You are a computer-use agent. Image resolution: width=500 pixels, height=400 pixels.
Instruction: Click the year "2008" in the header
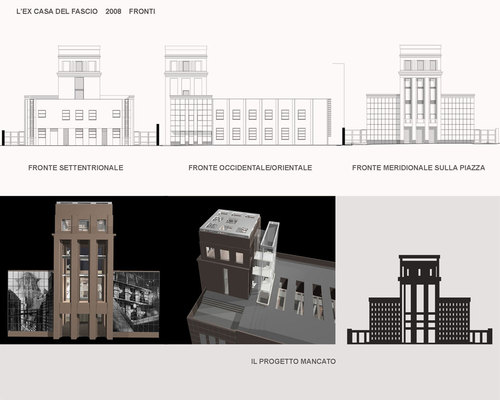click(x=113, y=11)
